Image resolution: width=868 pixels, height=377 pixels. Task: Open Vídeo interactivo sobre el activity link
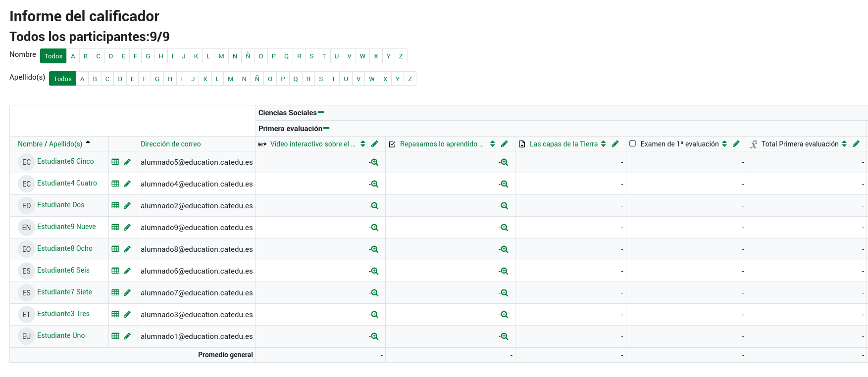coord(313,144)
